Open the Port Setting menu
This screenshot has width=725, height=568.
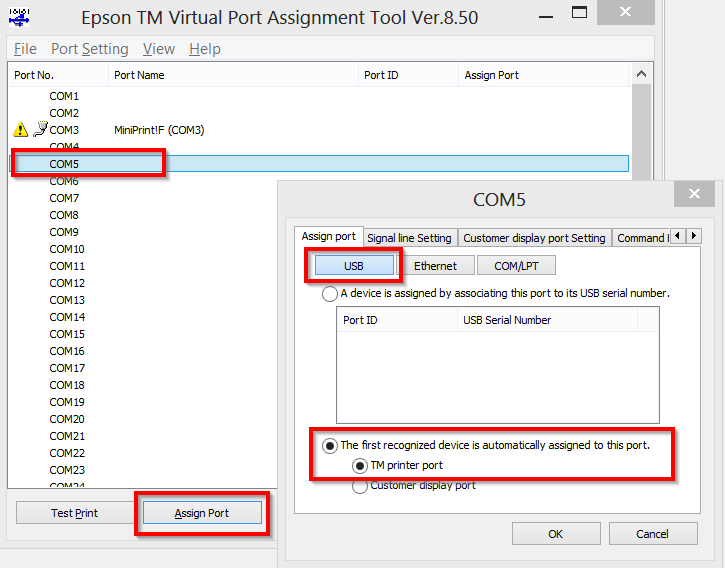(89, 49)
